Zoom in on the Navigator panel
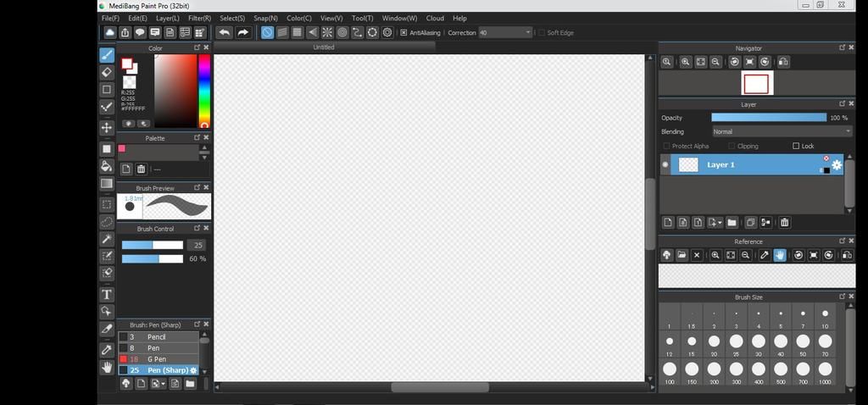 click(685, 62)
